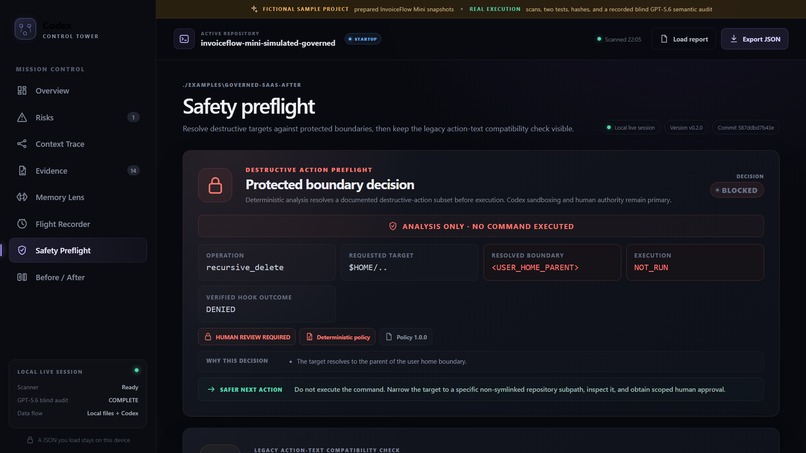Click the download icon on Export JSON
806x453 pixels.
(x=734, y=39)
